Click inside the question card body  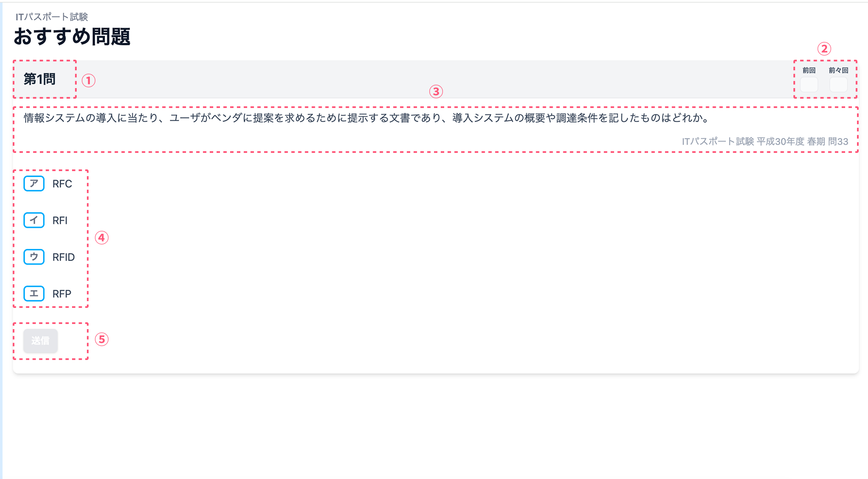coord(424,254)
